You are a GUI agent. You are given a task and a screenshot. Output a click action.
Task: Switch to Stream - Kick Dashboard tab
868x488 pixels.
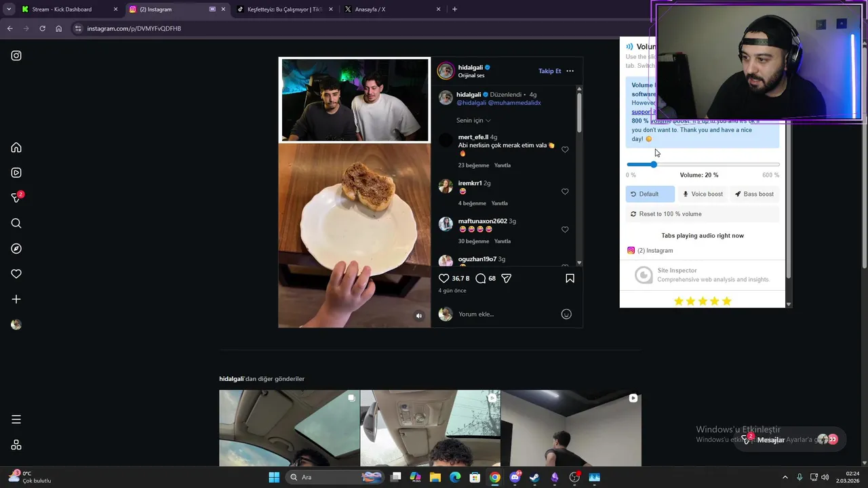[x=70, y=9]
